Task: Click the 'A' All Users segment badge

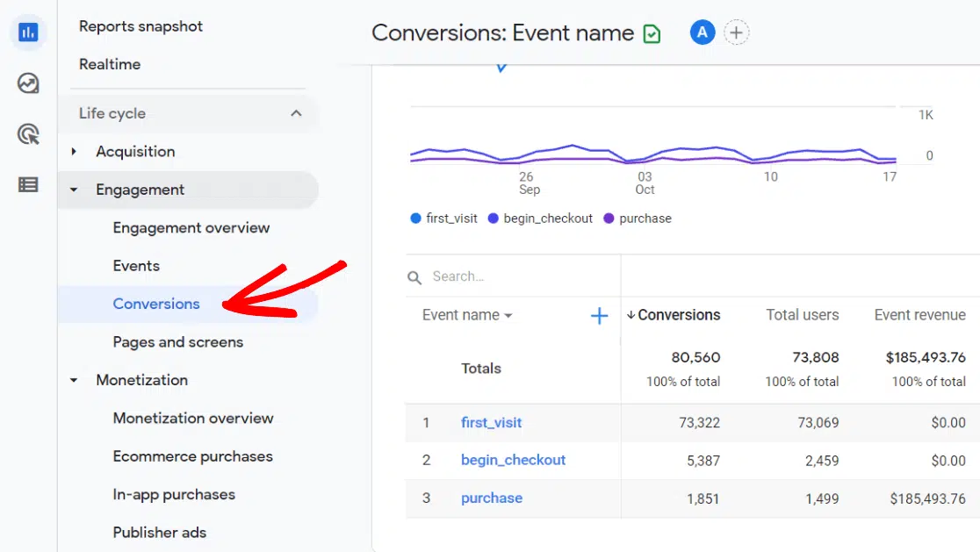Action: pos(702,33)
